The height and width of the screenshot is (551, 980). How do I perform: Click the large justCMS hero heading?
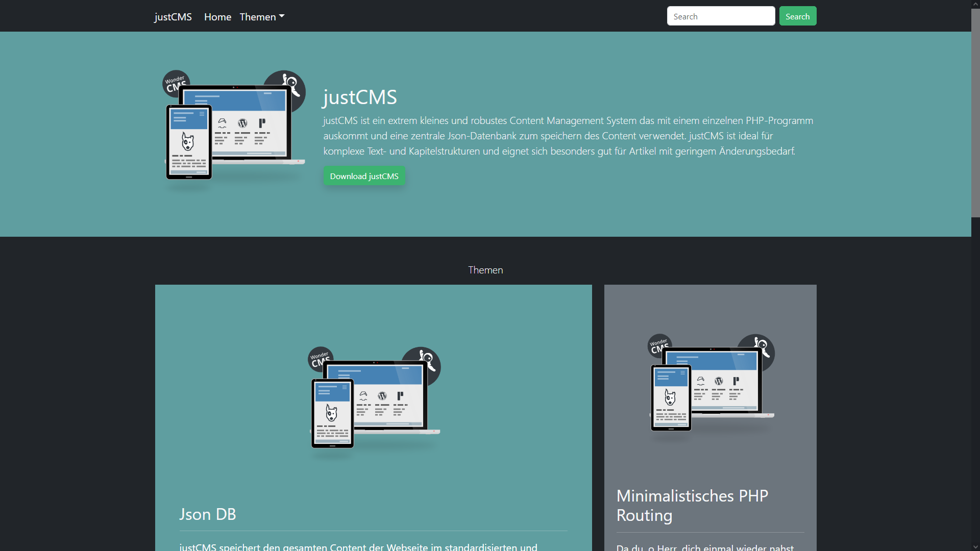[360, 97]
